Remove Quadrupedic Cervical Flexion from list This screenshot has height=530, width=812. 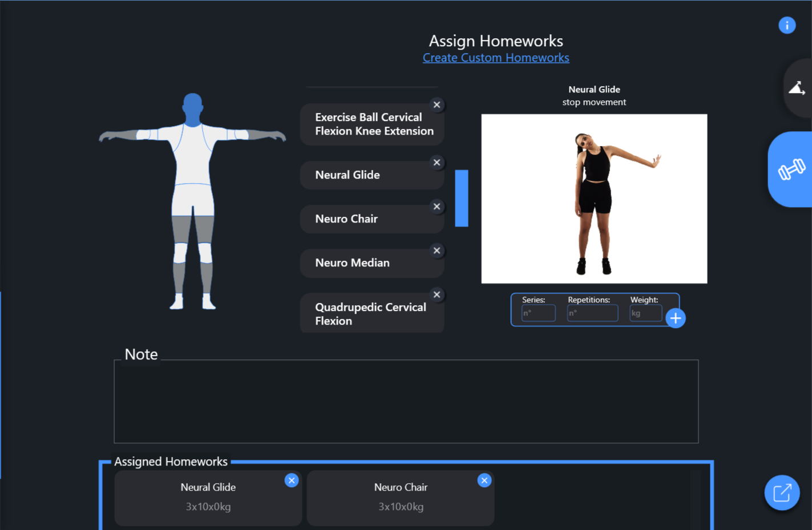[x=437, y=295]
